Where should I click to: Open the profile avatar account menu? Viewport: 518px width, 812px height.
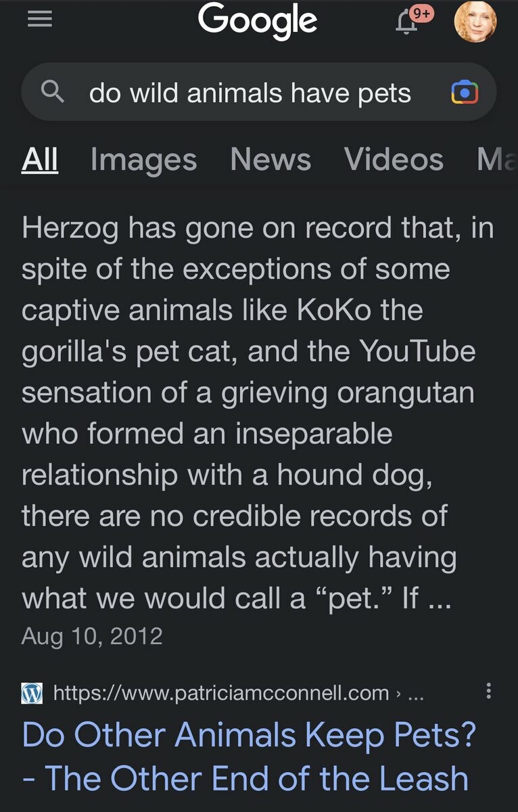click(475, 22)
